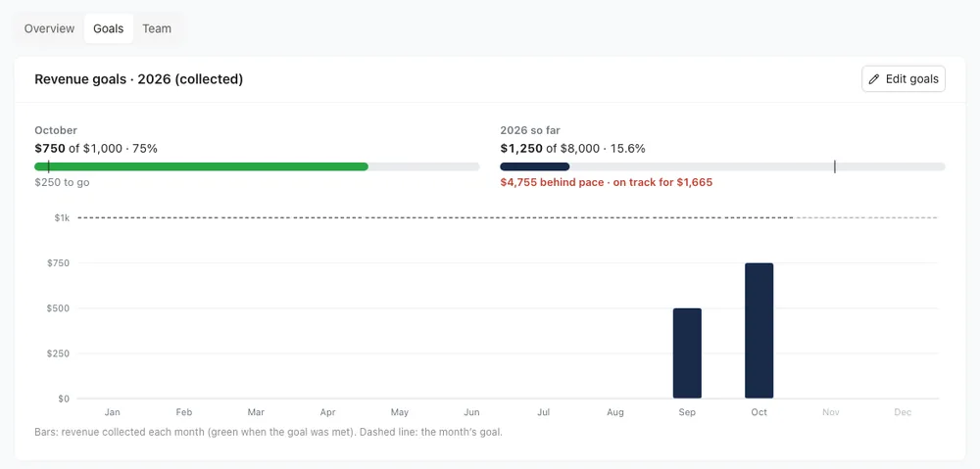The width and height of the screenshot is (980, 469).
Task: Click the red '$4,755 behind pace' warning text
Action: (x=607, y=182)
